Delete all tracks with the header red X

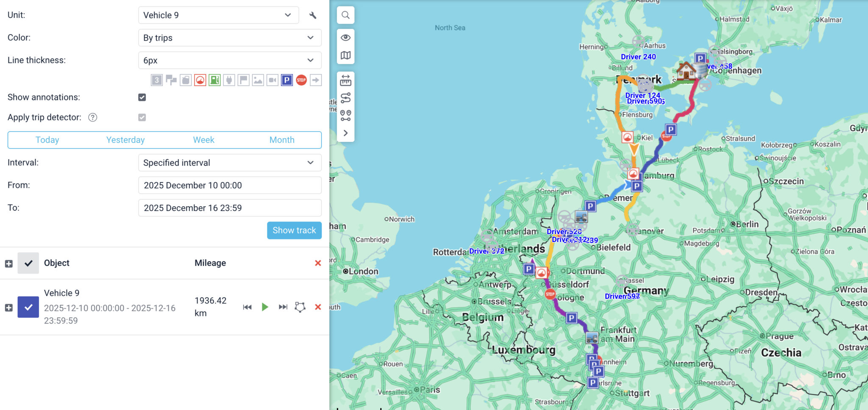tap(318, 263)
